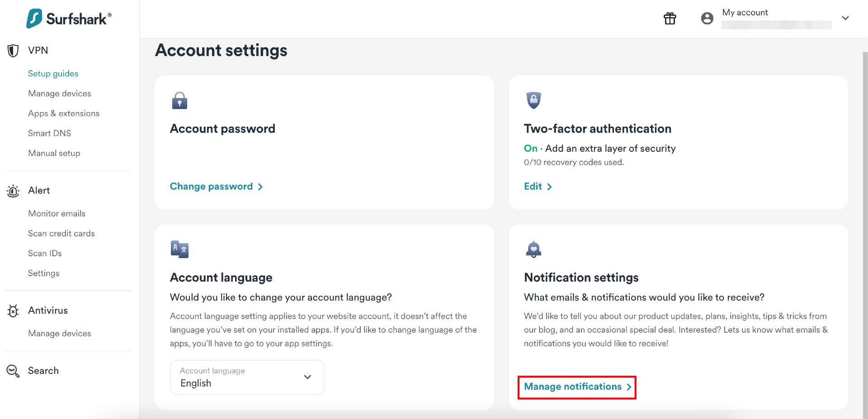Select Scan IDs under Alert
The width and height of the screenshot is (868, 419).
click(x=45, y=253)
